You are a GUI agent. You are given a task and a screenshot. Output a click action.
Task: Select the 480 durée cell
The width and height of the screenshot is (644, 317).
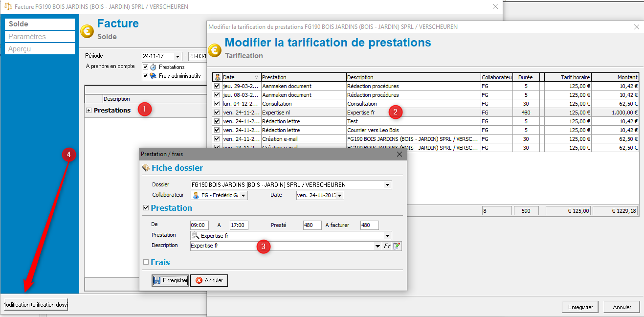pos(526,113)
